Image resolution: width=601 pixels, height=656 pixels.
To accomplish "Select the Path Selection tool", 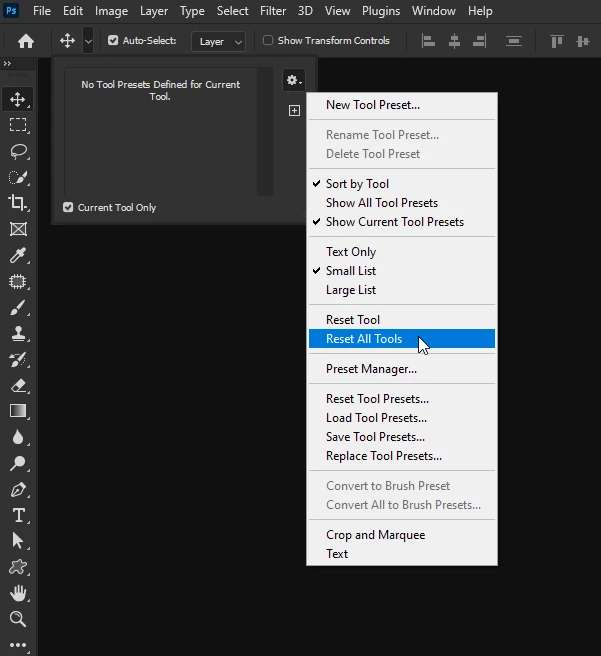I will [18, 541].
